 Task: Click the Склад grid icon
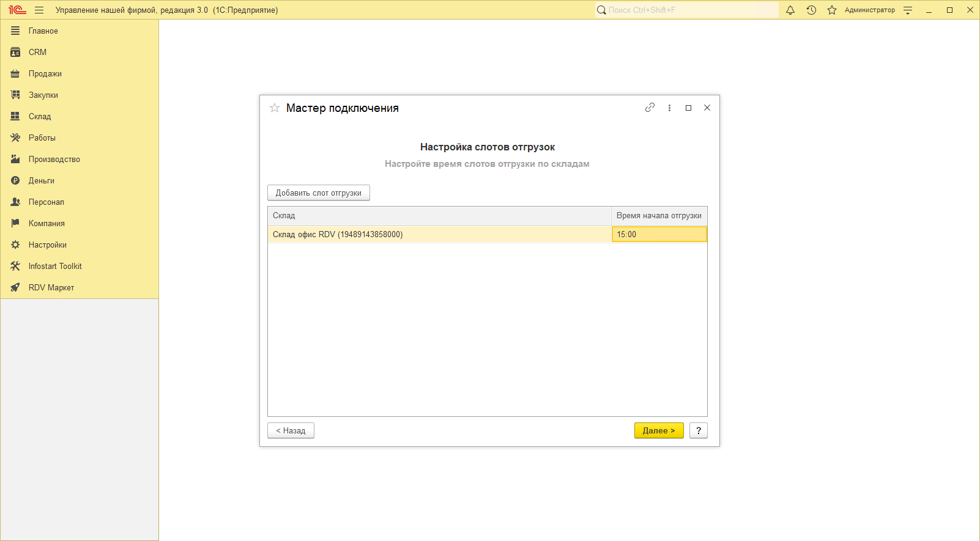[15, 116]
